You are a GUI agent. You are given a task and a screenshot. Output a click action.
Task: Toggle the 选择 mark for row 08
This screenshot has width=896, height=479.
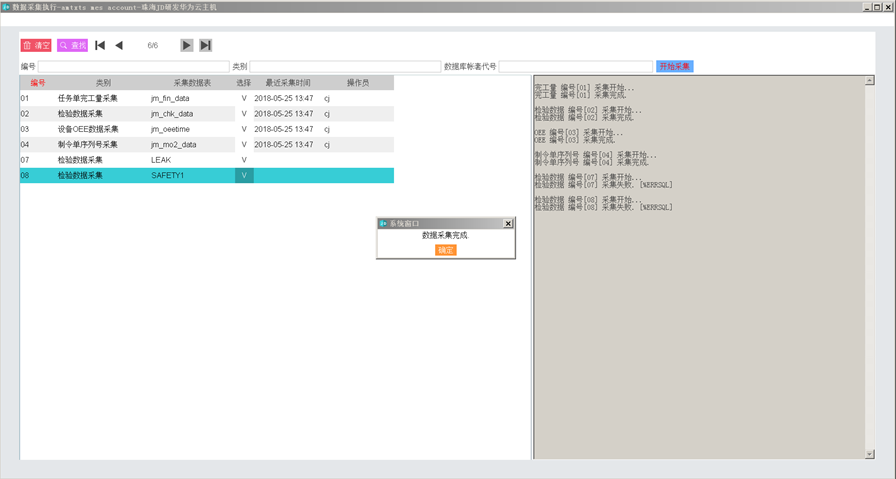(244, 175)
